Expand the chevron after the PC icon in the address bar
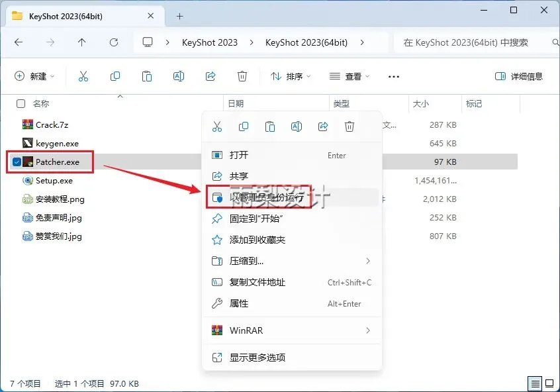 point(167,42)
